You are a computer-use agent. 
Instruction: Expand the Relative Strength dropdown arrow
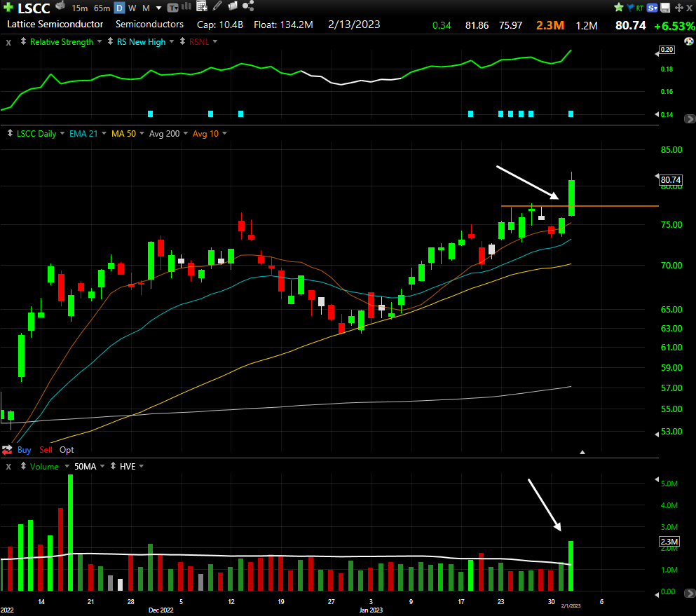100,42
